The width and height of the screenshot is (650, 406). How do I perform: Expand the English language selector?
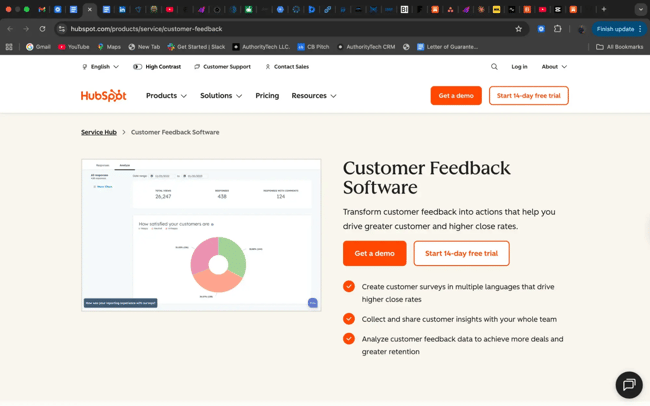[x=100, y=66]
